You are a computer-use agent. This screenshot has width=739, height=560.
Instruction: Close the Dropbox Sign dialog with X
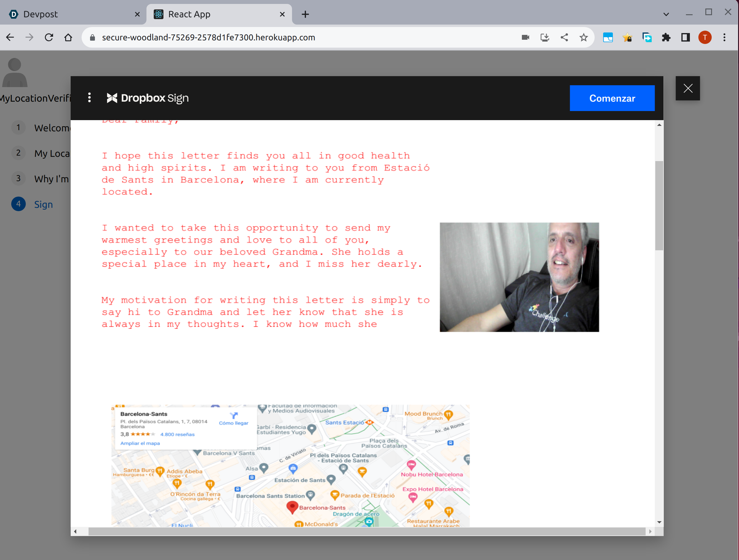pos(687,89)
